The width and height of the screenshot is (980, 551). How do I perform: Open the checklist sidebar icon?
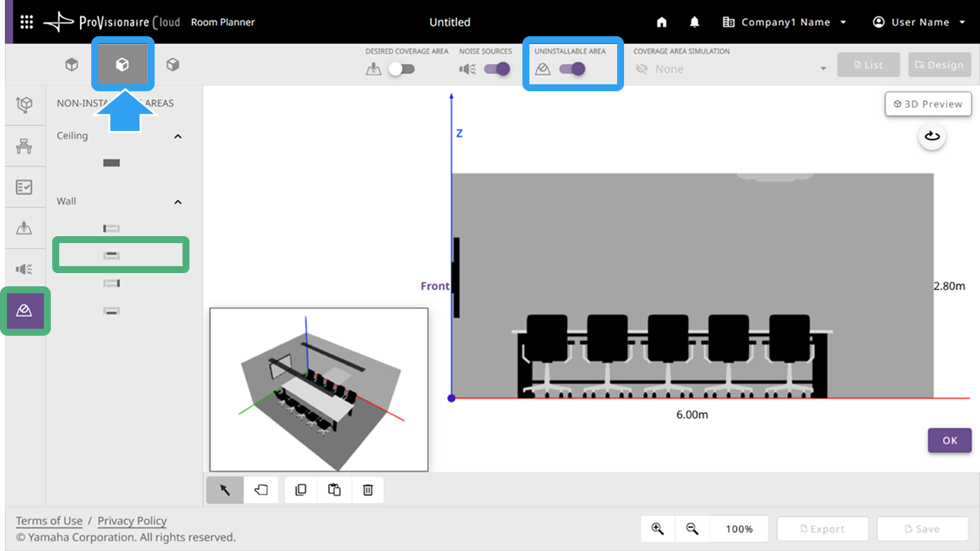pos(24,187)
